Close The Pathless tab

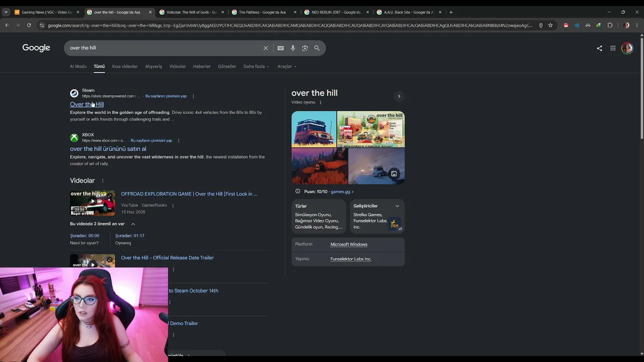click(x=295, y=12)
